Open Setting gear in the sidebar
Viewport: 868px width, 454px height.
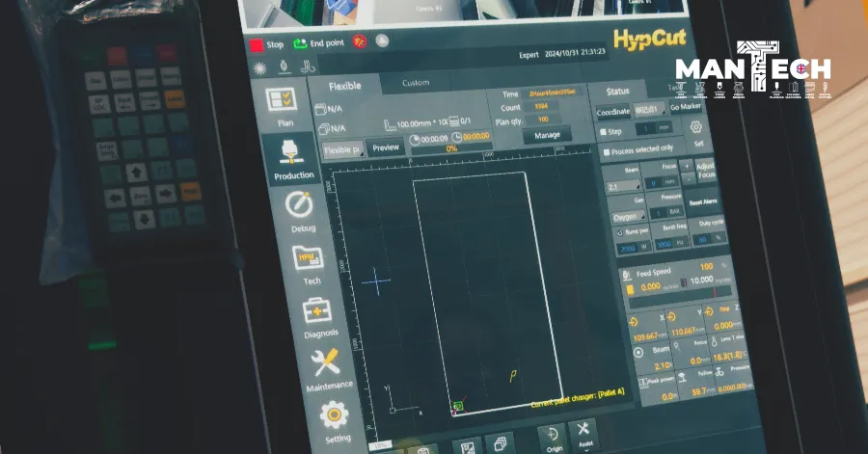[x=336, y=422]
